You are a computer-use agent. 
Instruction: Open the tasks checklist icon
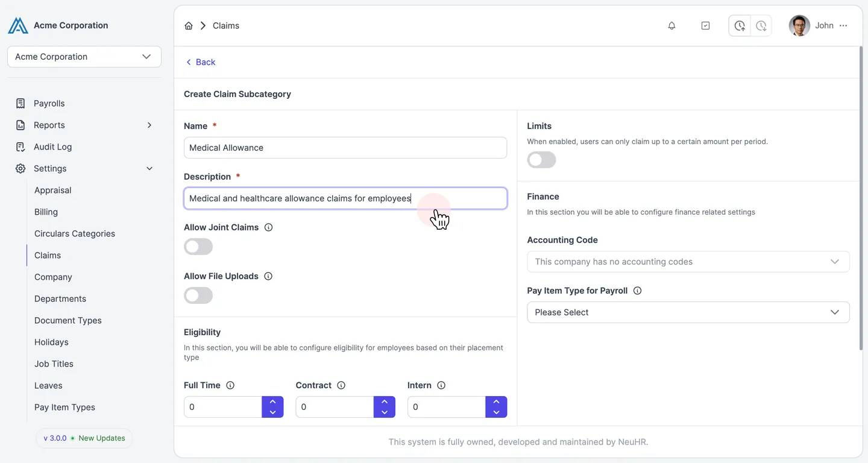coord(705,25)
